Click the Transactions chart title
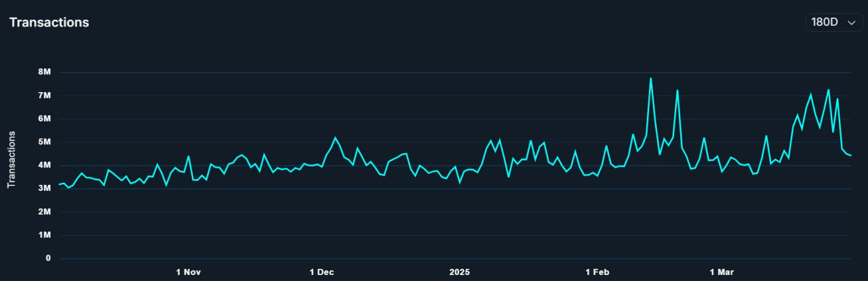This screenshot has width=868, height=281. click(x=49, y=22)
